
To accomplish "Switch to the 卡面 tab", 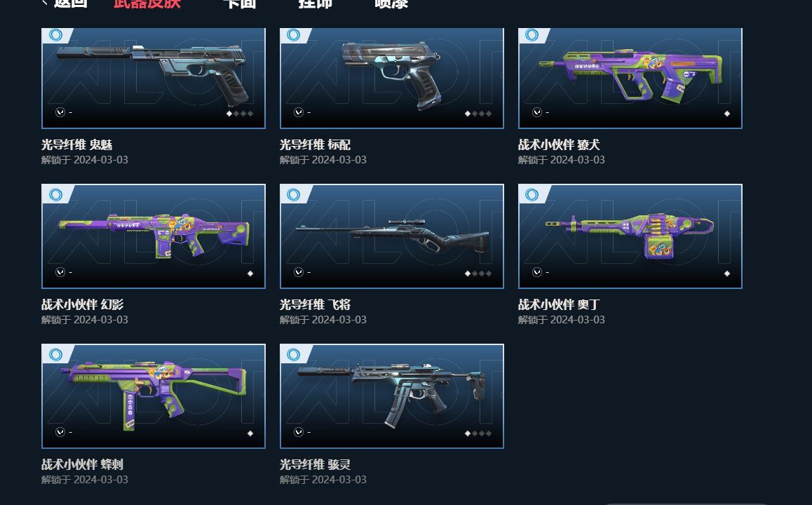I will 240,3.
